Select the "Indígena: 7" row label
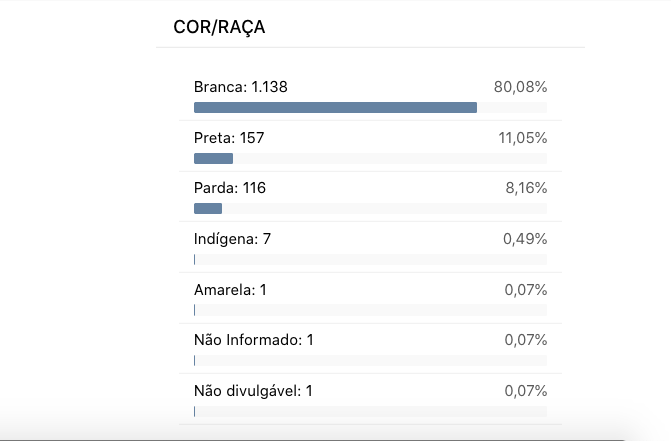This screenshot has width=671, height=441. coord(232,239)
